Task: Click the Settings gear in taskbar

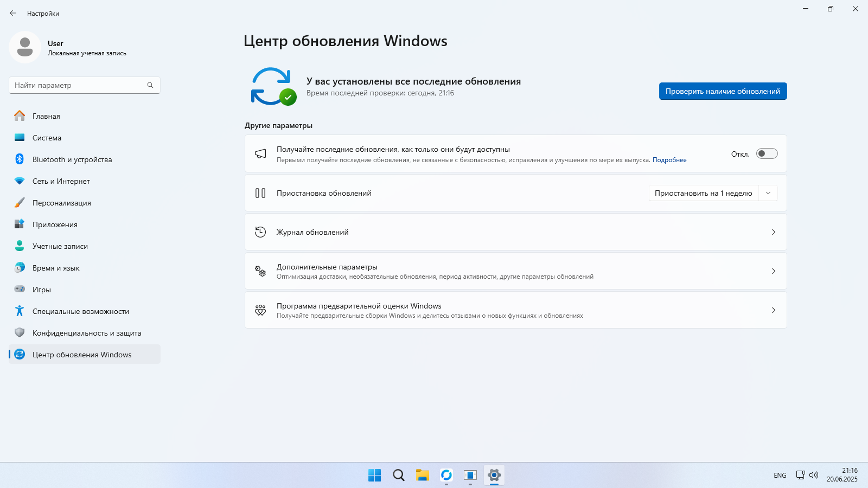Action: coord(494,475)
